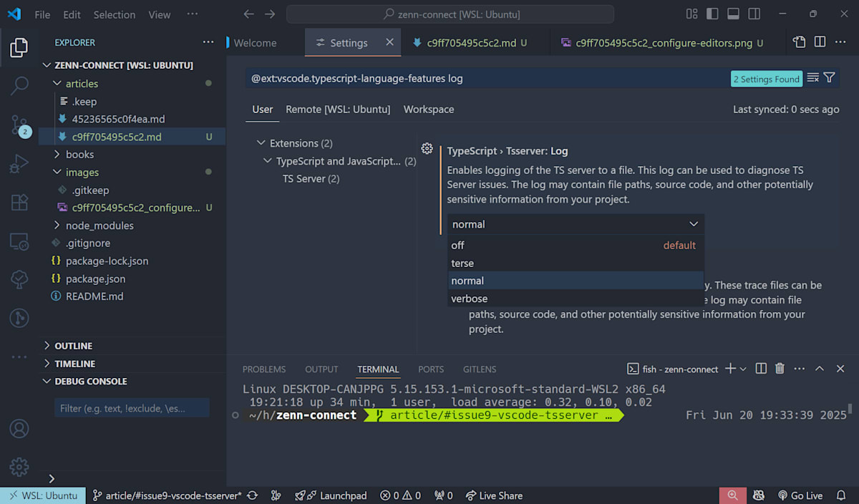The height and width of the screenshot is (504, 859).
Task: Open the Search view in activity bar
Action: pyautogui.click(x=19, y=87)
